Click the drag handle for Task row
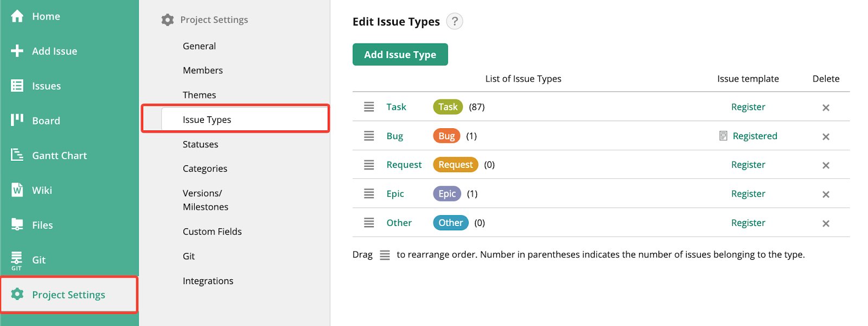The image size is (868, 326). (369, 107)
